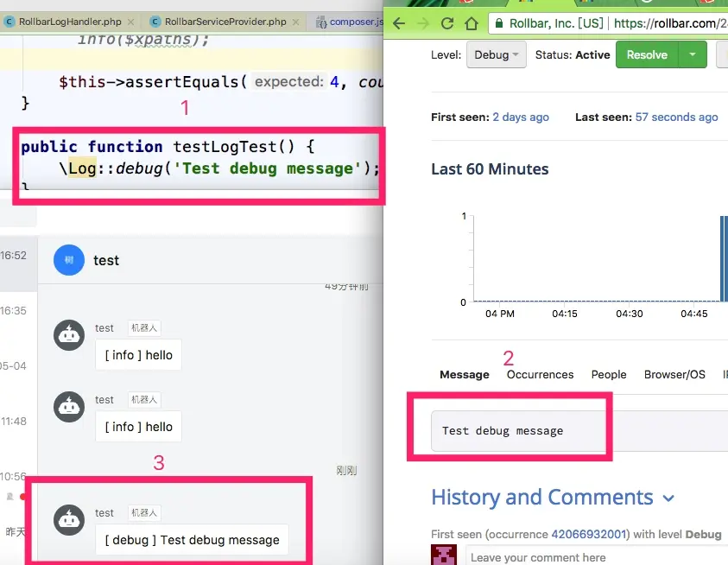Click the robot avatar beside debug message
Image resolution: width=728 pixels, height=565 pixels.
[69, 519]
